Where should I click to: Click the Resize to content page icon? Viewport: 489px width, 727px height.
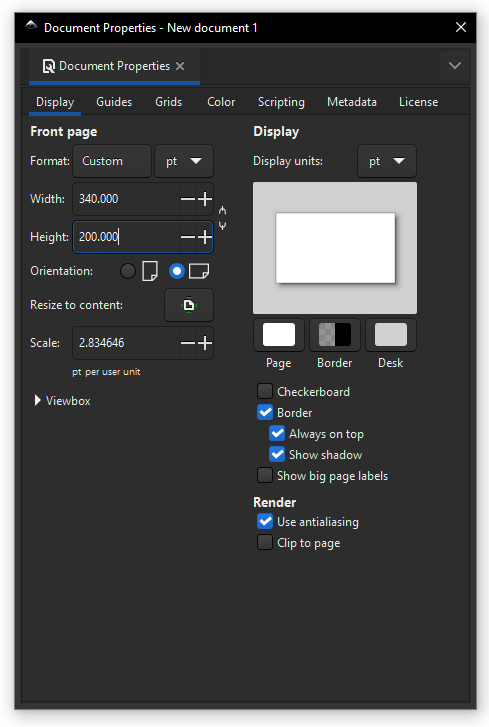189,305
